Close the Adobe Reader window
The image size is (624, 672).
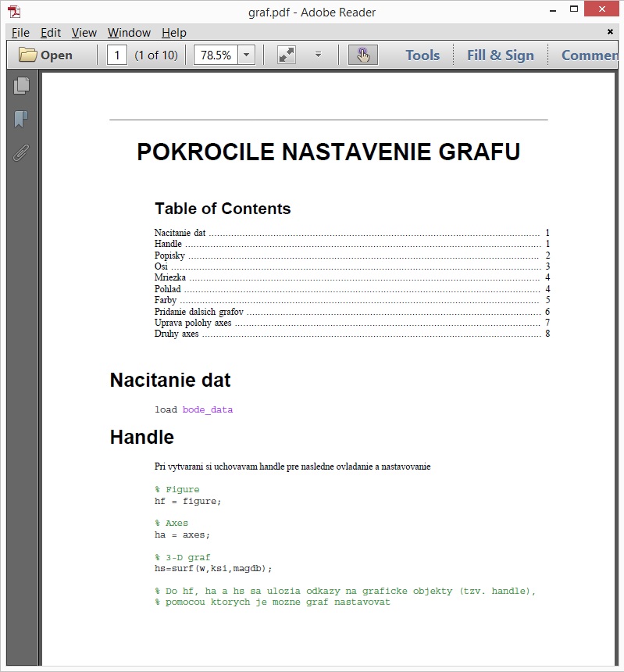pos(601,9)
